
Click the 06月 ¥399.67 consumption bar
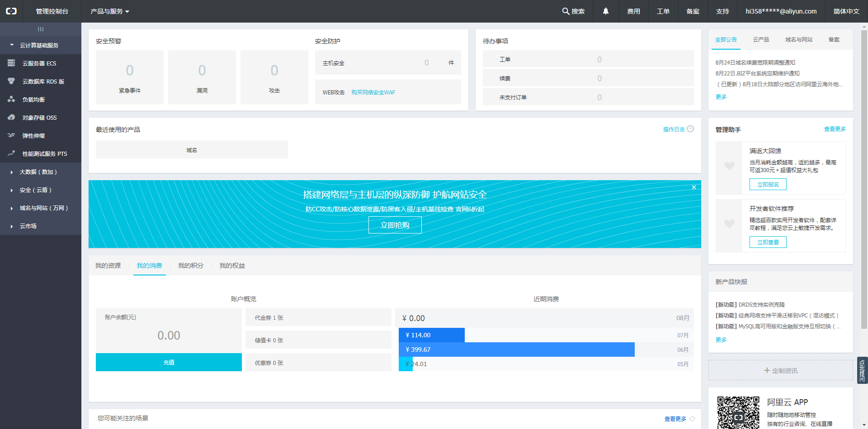tap(517, 350)
